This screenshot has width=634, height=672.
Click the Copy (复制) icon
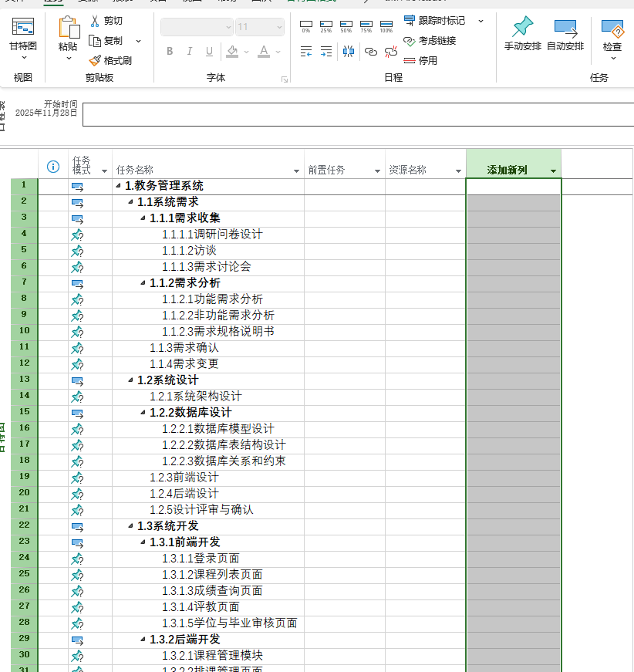tap(94, 41)
